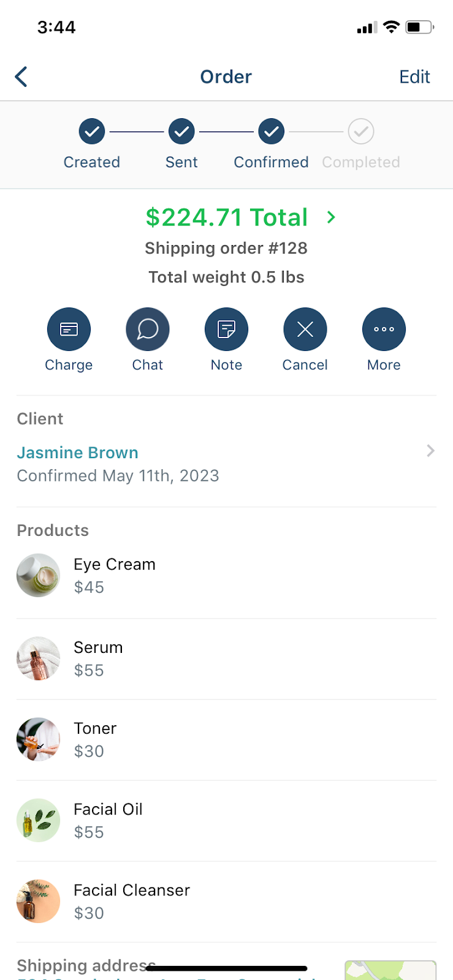Tap the Edit button
The width and height of the screenshot is (453, 980).
[x=414, y=77]
